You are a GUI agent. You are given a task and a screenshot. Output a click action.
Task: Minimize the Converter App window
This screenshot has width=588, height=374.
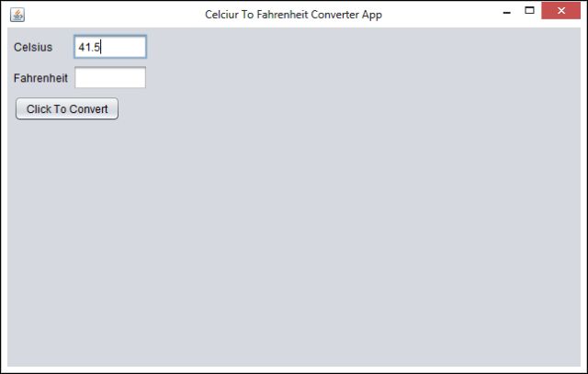[x=506, y=13]
